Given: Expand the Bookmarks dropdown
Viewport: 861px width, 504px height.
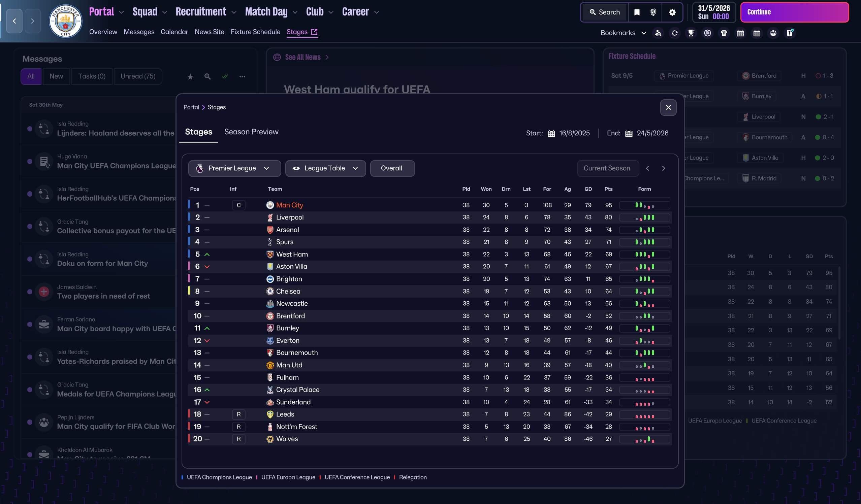Looking at the screenshot, I should (623, 33).
